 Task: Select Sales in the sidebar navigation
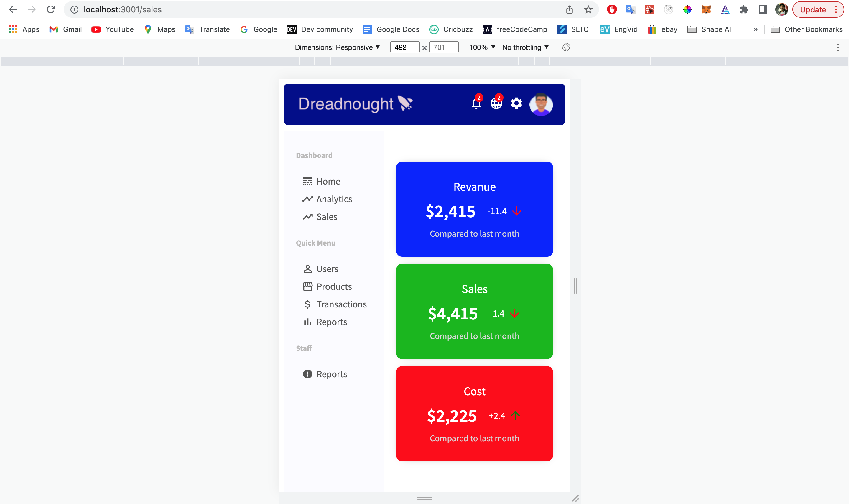(x=326, y=216)
